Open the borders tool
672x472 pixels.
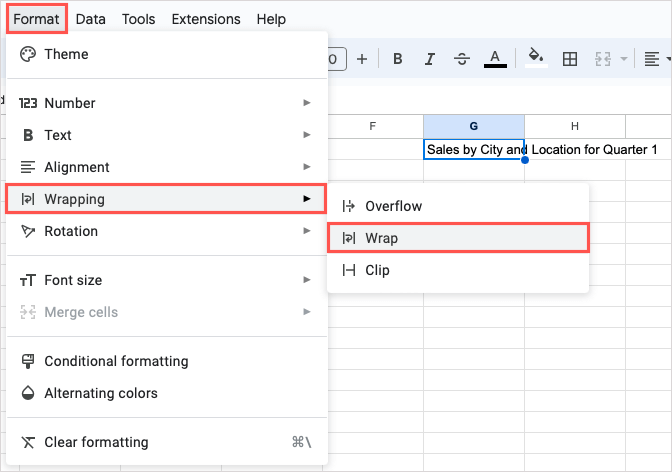click(x=570, y=59)
